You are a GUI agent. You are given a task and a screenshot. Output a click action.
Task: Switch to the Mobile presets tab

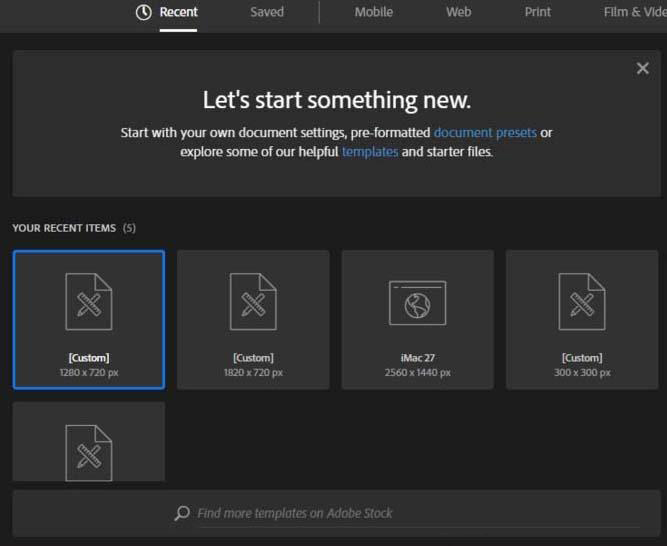[x=373, y=12]
